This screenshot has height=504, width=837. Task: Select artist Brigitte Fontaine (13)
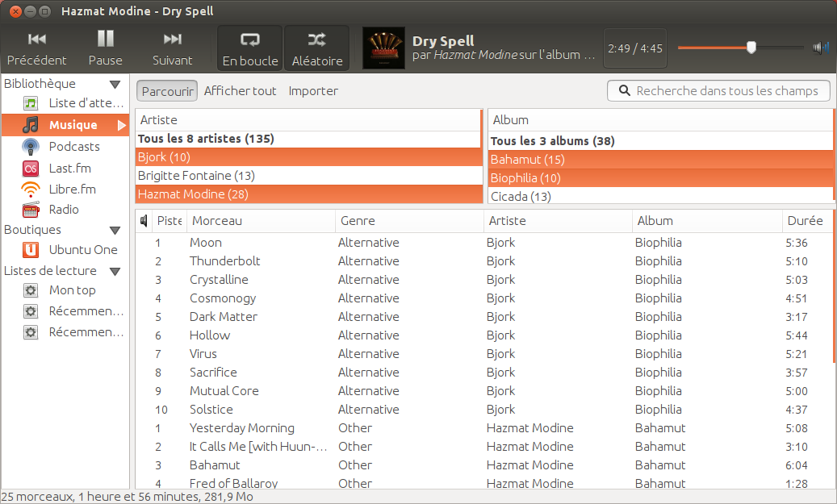[x=308, y=176]
